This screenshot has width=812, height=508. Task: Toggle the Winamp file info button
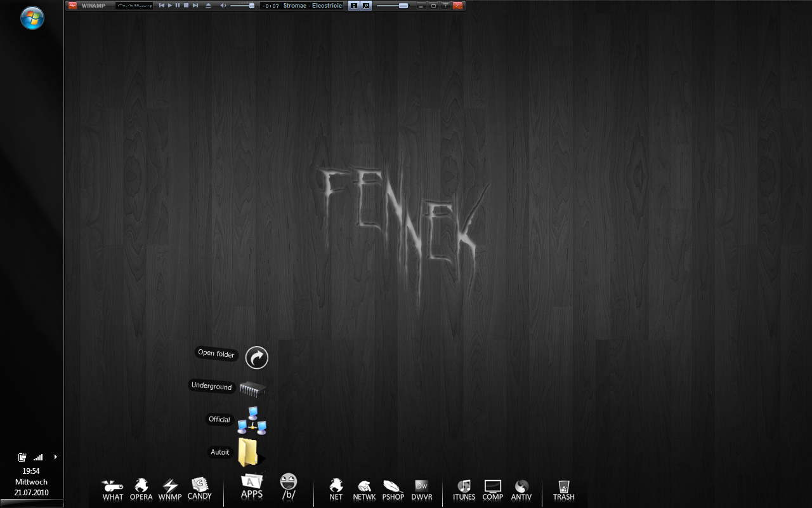coord(354,6)
